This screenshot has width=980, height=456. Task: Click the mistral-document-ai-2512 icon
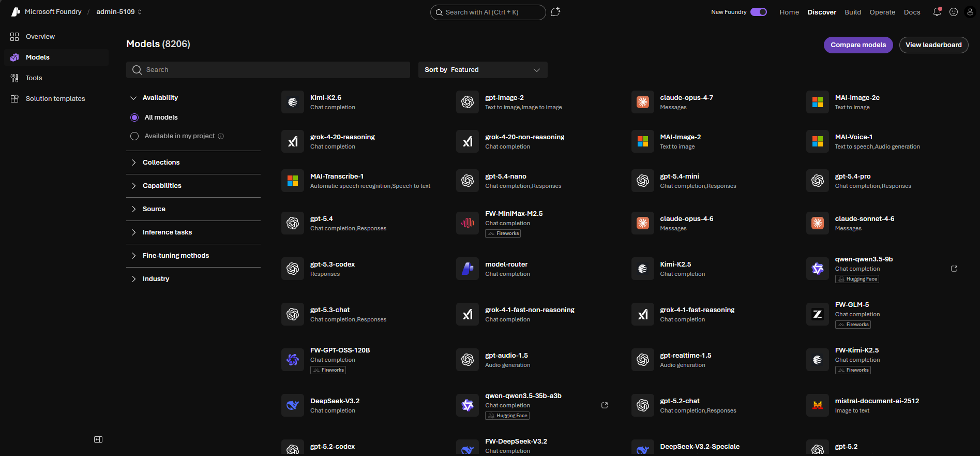coord(818,405)
